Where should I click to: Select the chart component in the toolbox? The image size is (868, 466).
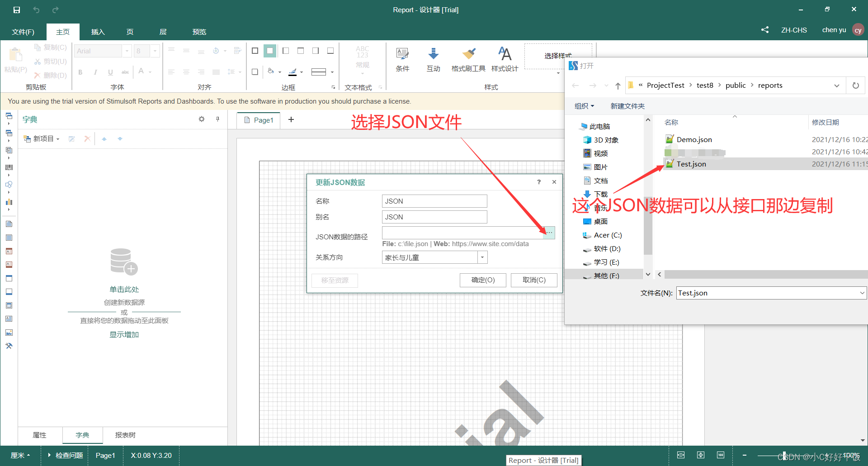tap(9, 202)
